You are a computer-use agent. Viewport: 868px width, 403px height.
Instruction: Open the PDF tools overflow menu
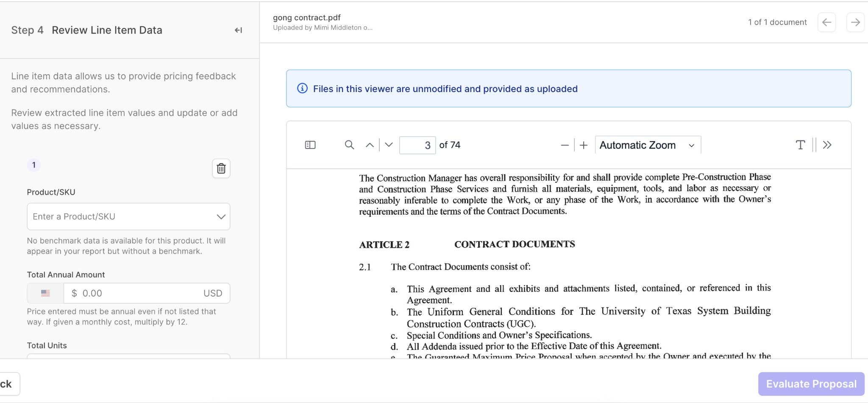click(827, 145)
